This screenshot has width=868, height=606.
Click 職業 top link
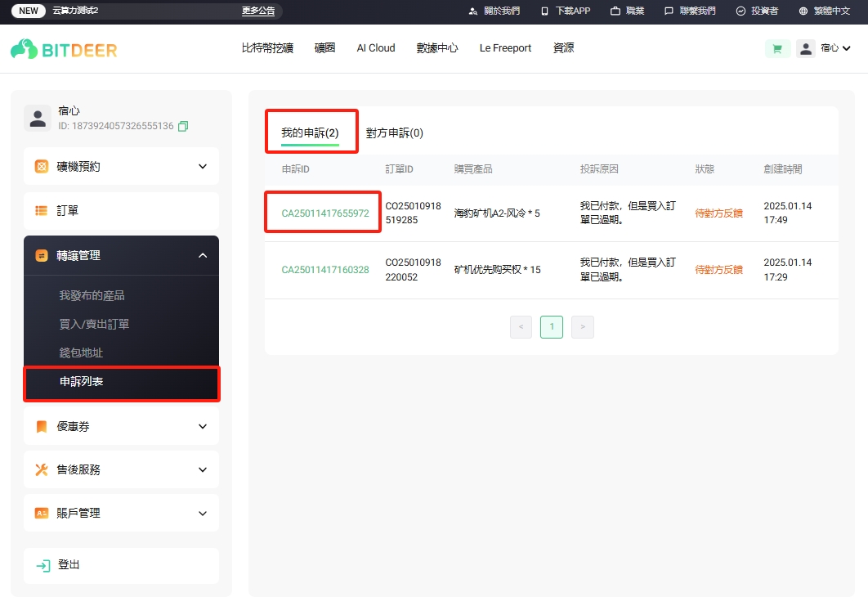(x=635, y=11)
